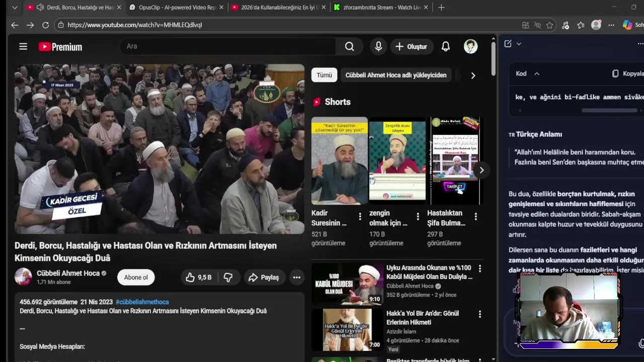Open options for zengin olmak için short
Viewport: 644px width, 362px height.
click(x=418, y=216)
